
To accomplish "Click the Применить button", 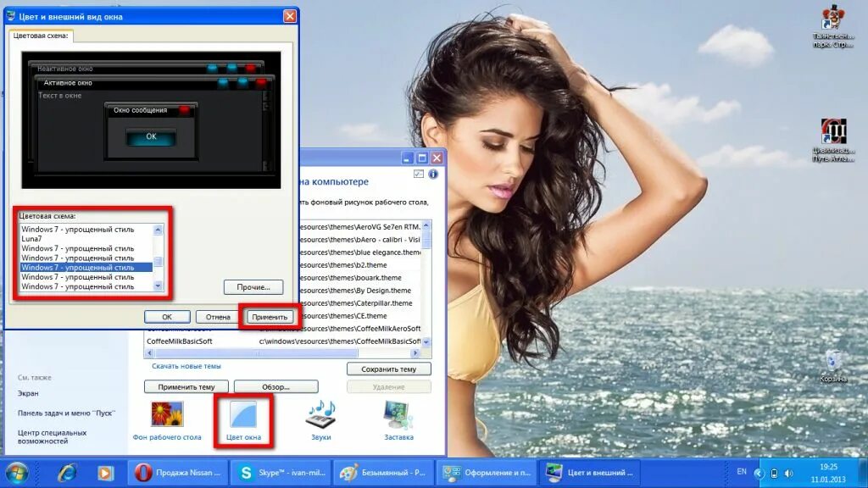I will point(270,317).
